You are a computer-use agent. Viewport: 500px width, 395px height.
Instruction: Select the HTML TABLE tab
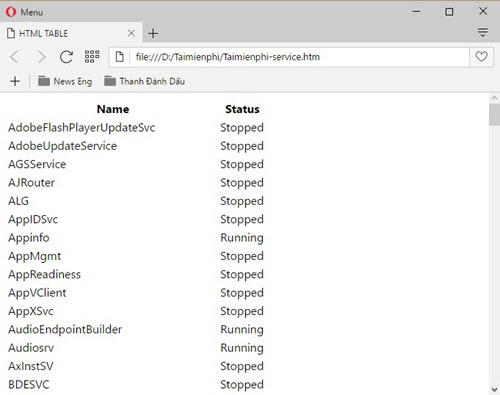point(71,33)
